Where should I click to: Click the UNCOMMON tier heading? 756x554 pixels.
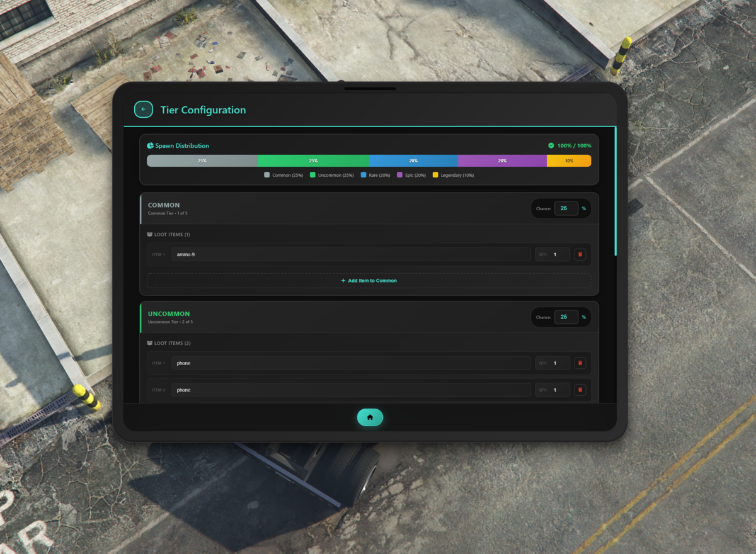tap(169, 314)
